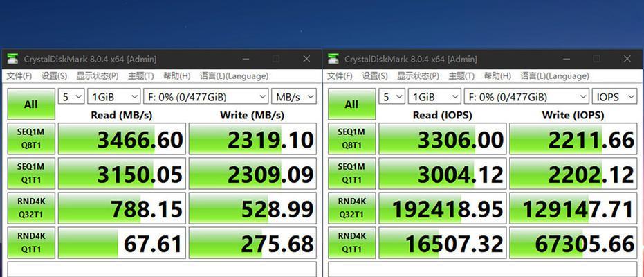The height and width of the screenshot is (277, 644).
Task: Open 语言(L)(Language) menu in right window
Action: point(555,76)
